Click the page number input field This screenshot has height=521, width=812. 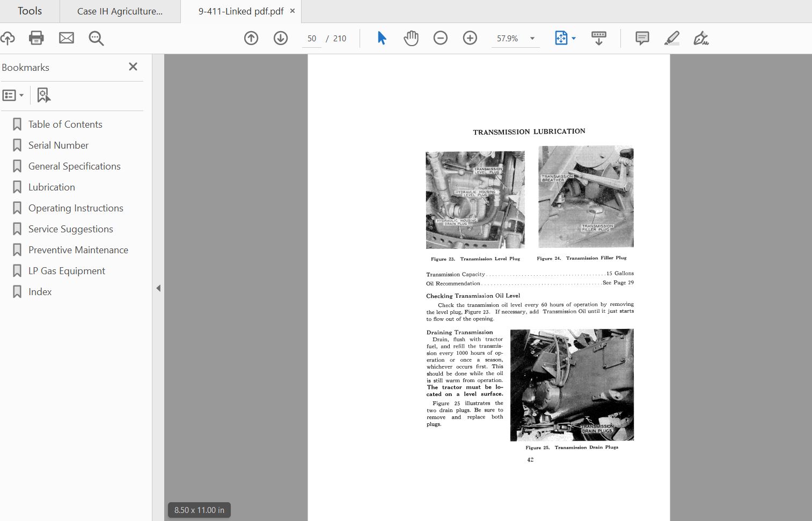coord(312,39)
